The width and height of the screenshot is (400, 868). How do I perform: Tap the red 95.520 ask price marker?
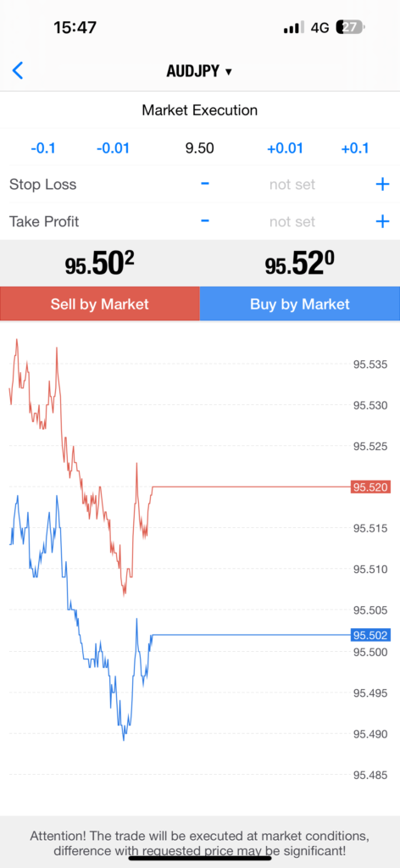(x=370, y=487)
